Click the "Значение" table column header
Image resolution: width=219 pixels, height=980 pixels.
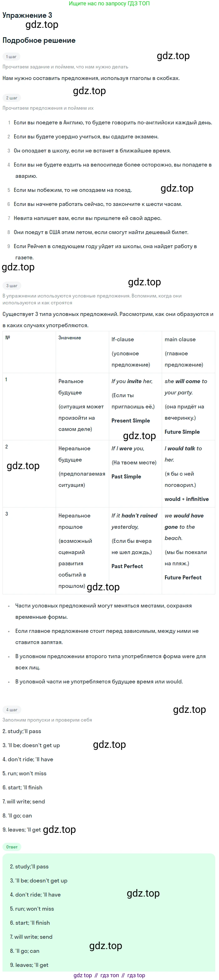[70, 338]
